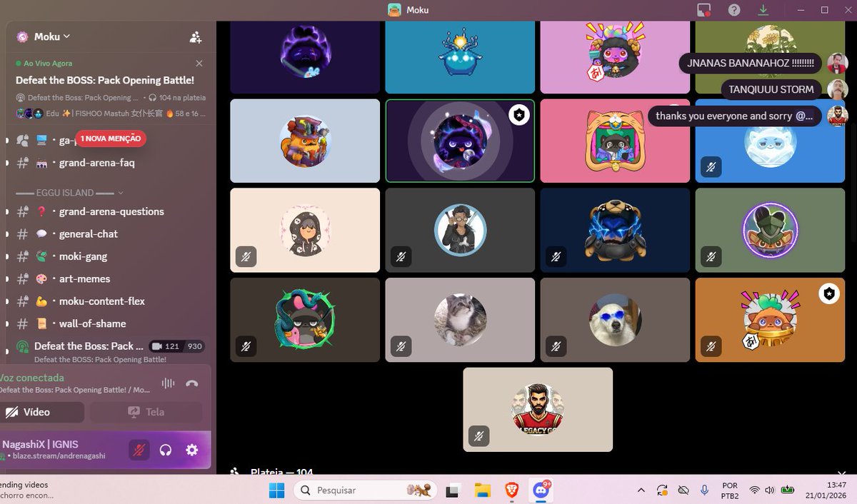This screenshot has height=504, width=857.
Task: Select the blue lightning bear participant tile
Action: coord(615,230)
